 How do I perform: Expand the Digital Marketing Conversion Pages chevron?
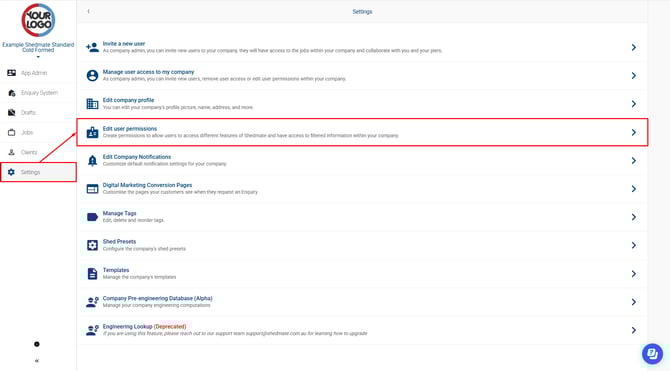click(x=634, y=189)
